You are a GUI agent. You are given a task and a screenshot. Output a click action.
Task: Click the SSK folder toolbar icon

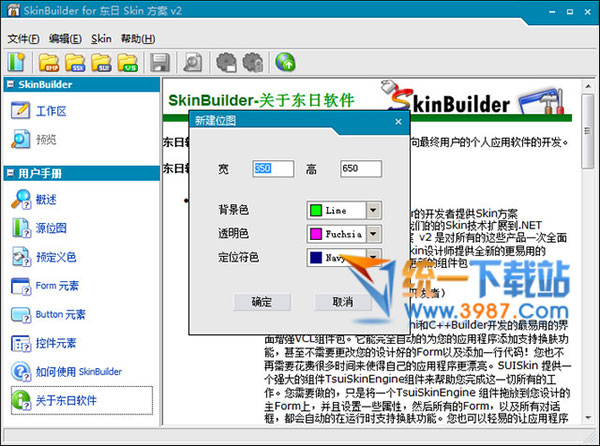74,62
